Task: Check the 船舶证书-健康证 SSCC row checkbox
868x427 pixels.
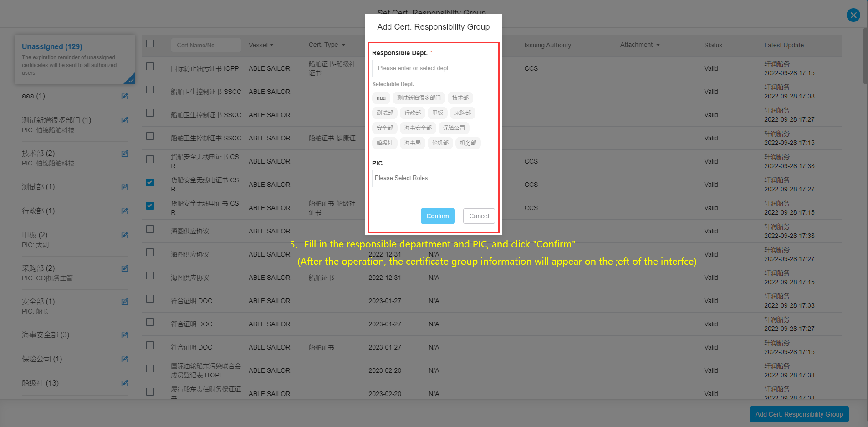Action: coord(150,136)
